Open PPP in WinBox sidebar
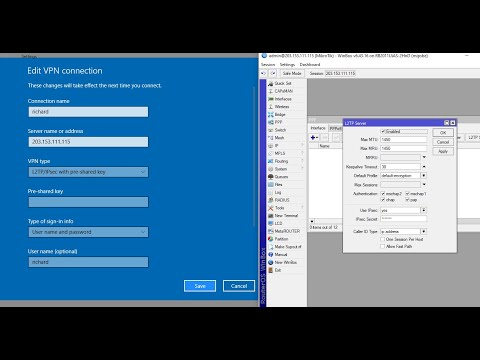 (278, 122)
